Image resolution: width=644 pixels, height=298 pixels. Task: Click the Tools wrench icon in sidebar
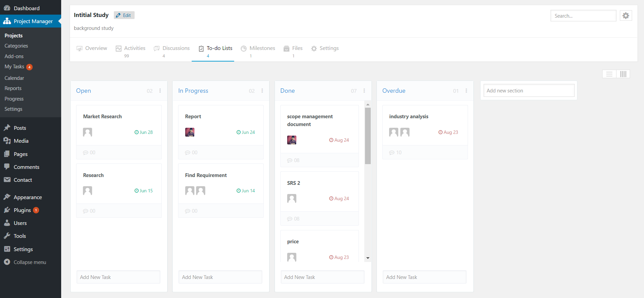tap(7, 236)
